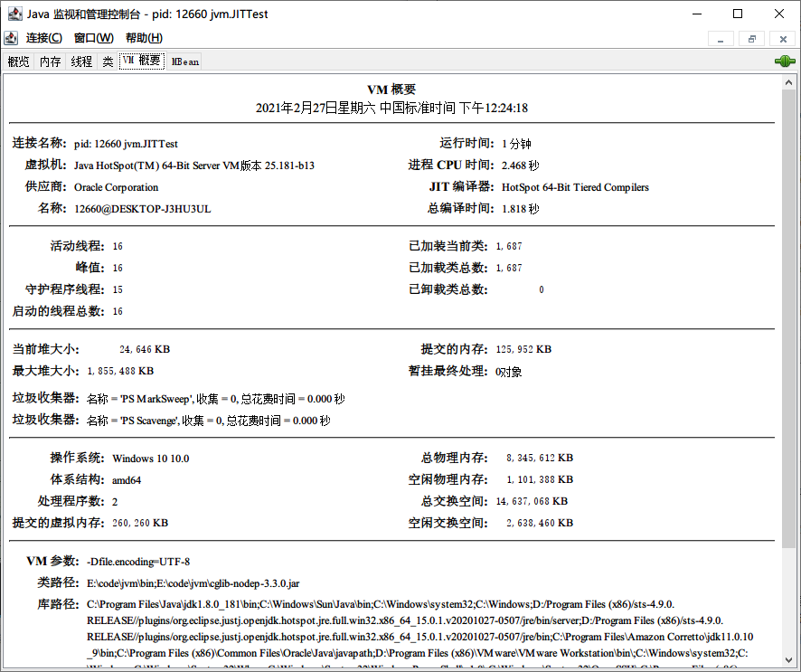This screenshot has height=672, width=801.
Task: Restore the inner JConsole frame
Action: click(x=752, y=39)
